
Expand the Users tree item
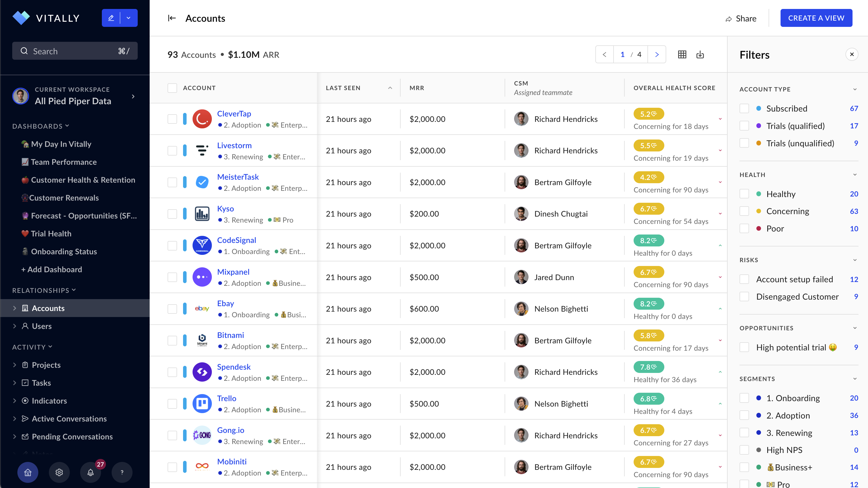[x=14, y=326]
